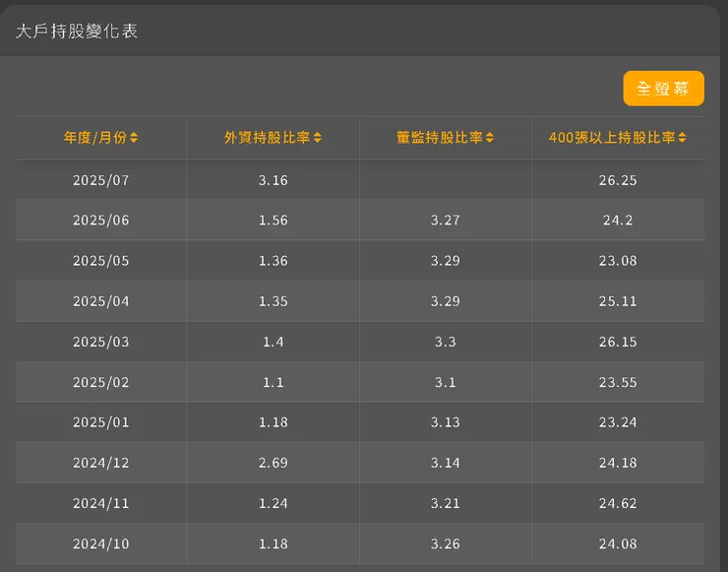Sort by 年度/月份 column arrows
The width and height of the screenshot is (728, 572).
(134, 138)
